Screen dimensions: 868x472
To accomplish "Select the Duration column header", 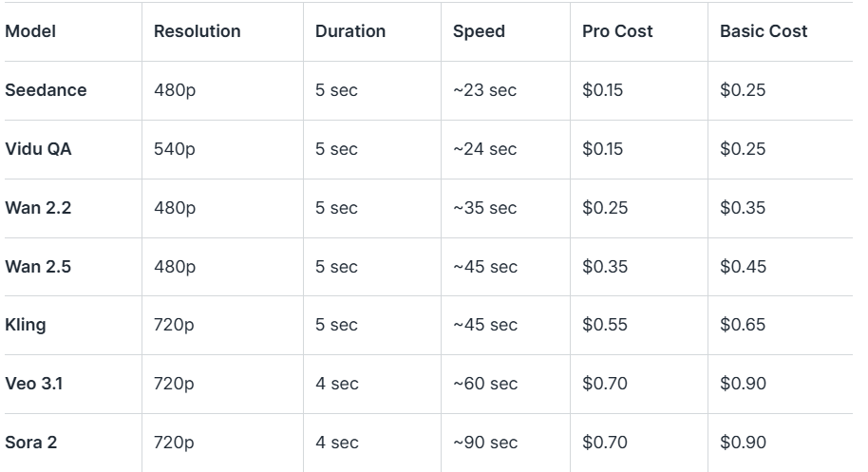I will click(350, 31).
